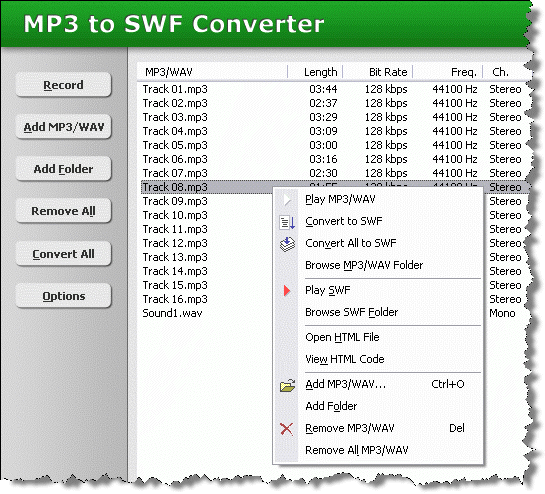
Task: Click the open-folder Add MP3/WAV icon
Action: [287, 386]
